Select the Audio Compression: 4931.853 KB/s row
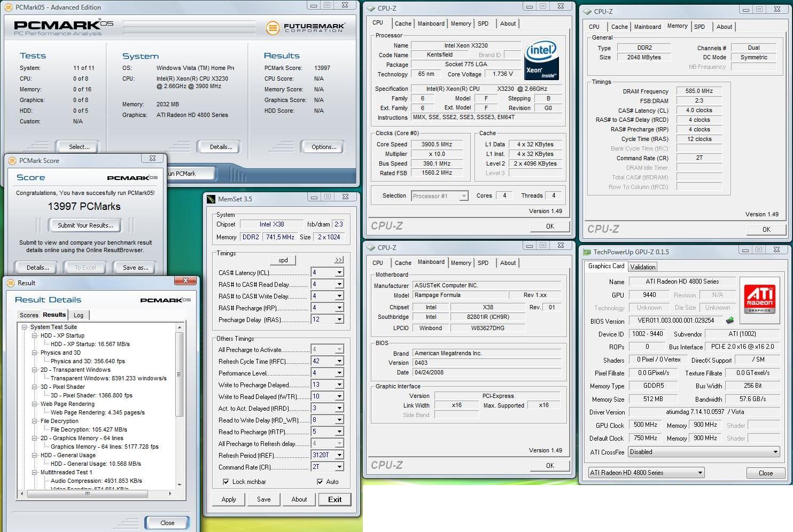Viewport: 793px width, 532px height. 96,481
